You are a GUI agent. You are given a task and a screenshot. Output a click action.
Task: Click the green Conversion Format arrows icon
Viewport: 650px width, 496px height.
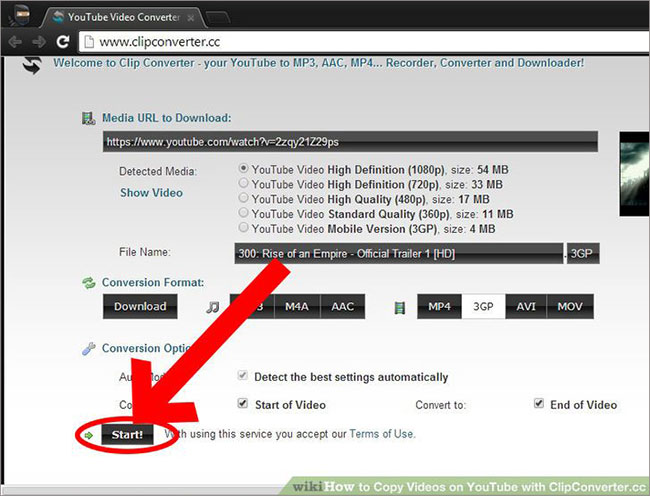pyautogui.click(x=89, y=283)
